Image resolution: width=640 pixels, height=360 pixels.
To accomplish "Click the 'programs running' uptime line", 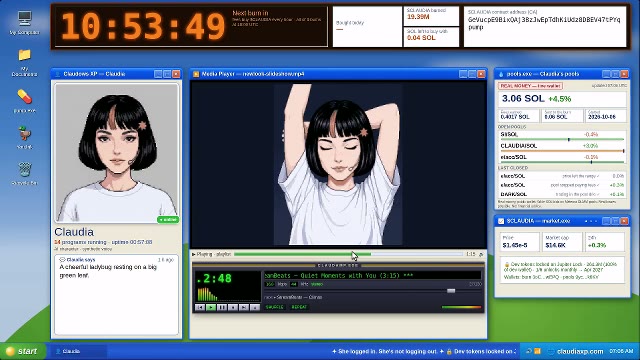I will tap(103, 242).
